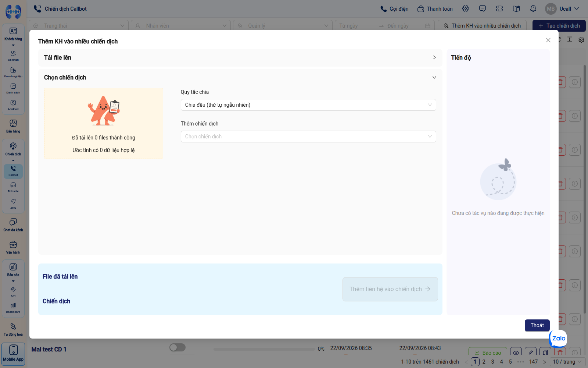Open the Mobile App sidebar item
Screen dimensions: 588x368
(13, 354)
